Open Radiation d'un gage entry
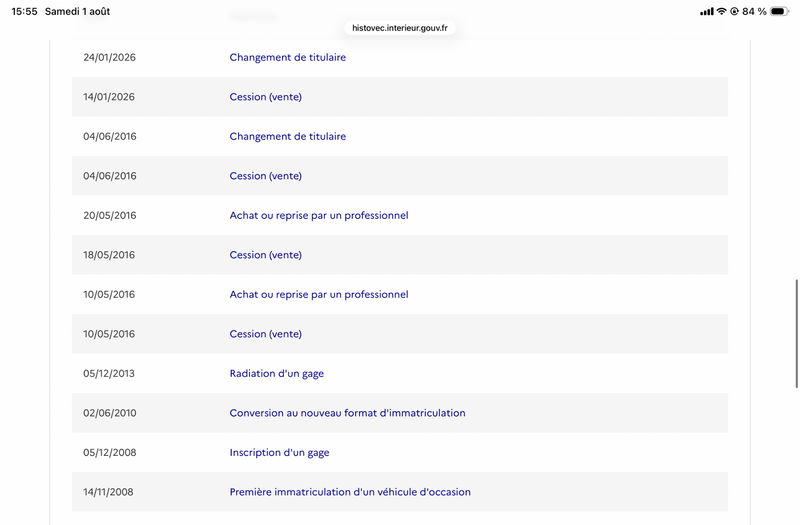Image resolution: width=800 pixels, height=525 pixels. 277,373
